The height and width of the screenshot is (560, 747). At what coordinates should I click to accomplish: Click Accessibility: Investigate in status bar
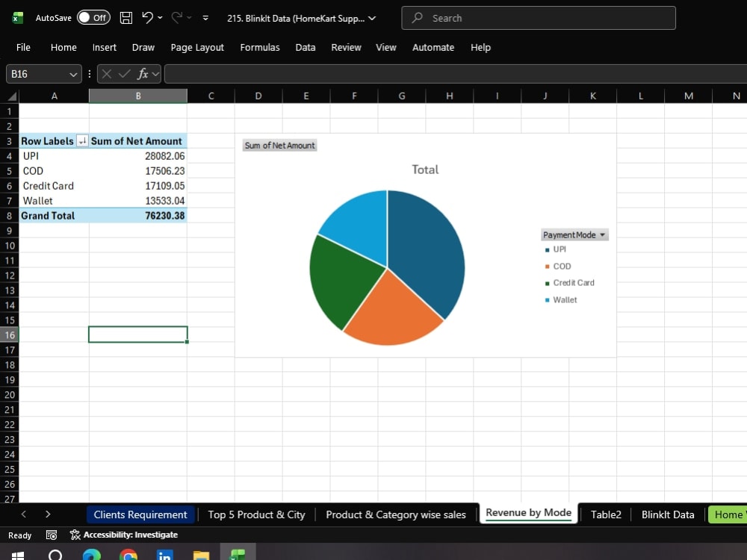point(124,535)
